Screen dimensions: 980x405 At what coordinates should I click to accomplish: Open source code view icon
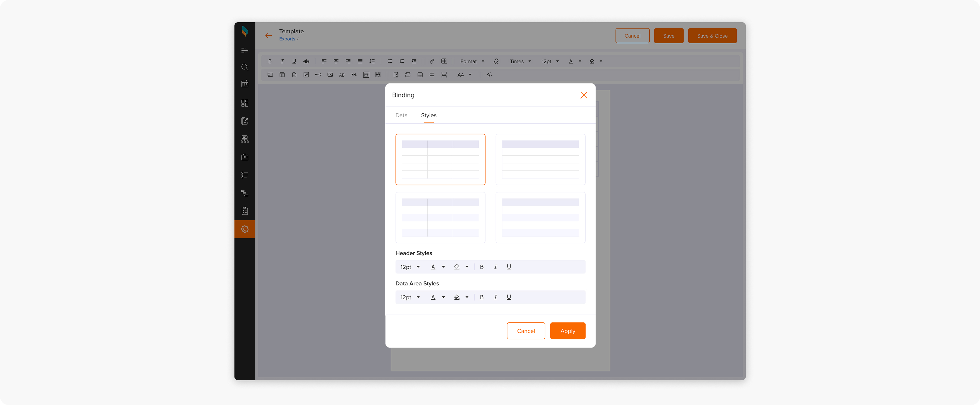[490, 75]
